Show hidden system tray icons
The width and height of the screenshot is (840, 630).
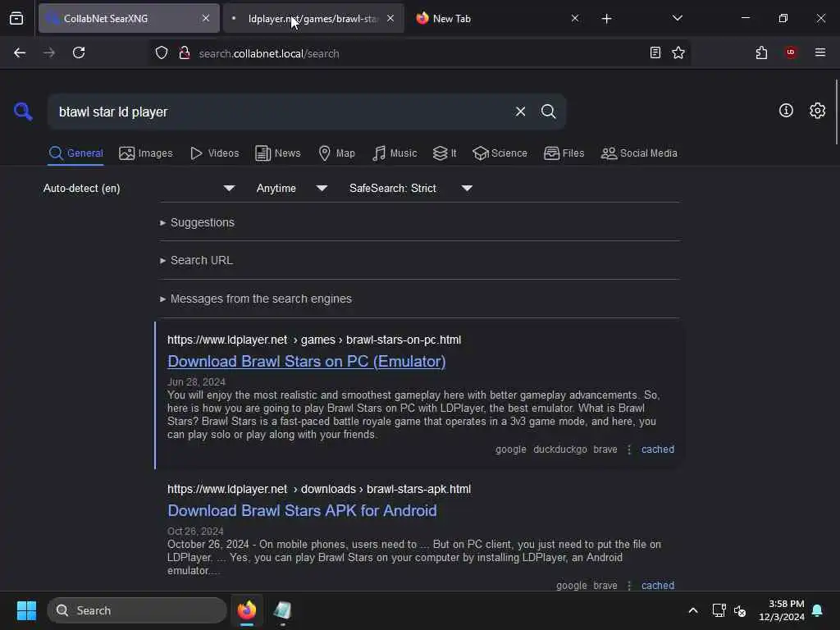(x=692, y=610)
